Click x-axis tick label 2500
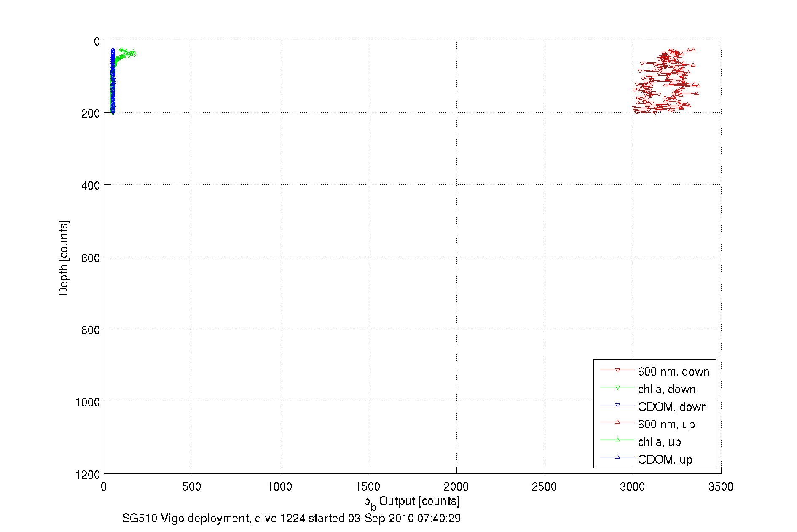This screenshot has width=797, height=532. tap(545, 487)
